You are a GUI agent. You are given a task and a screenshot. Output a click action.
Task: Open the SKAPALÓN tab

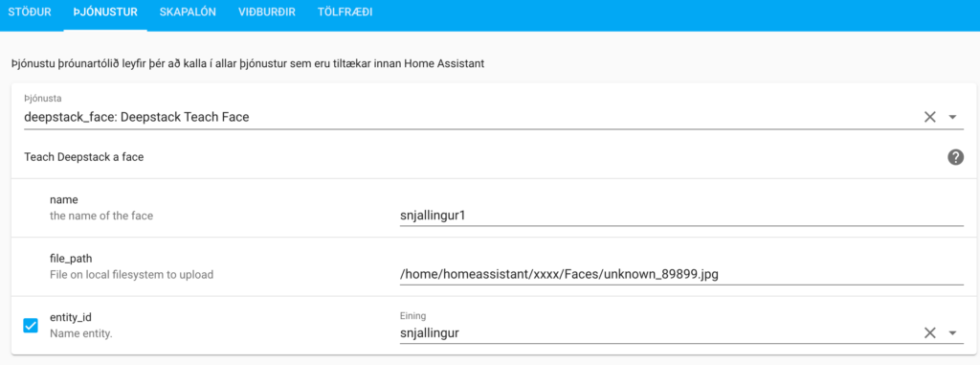[x=189, y=11]
